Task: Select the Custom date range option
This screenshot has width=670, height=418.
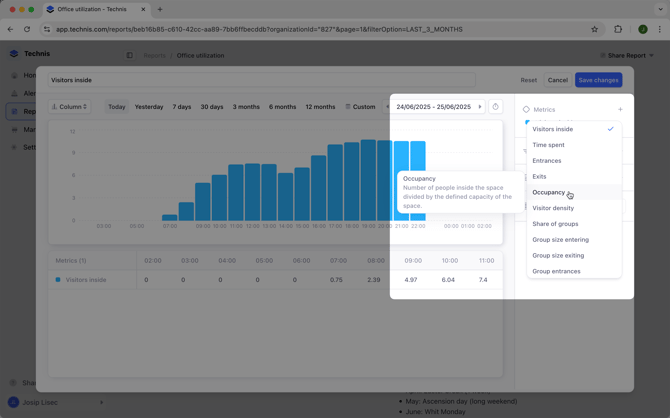Action: coord(360,107)
